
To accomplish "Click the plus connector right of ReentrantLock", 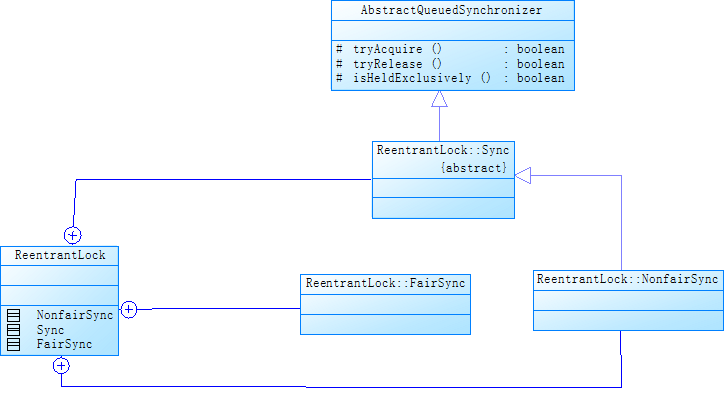I will (129, 309).
